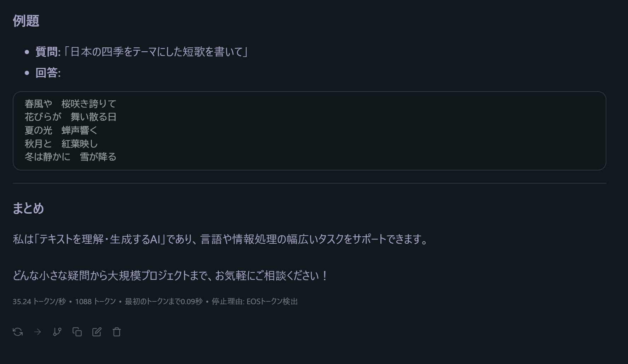Click the 35.24 トークン/秒 speed stat
The width and height of the screenshot is (628, 364).
[39, 301]
